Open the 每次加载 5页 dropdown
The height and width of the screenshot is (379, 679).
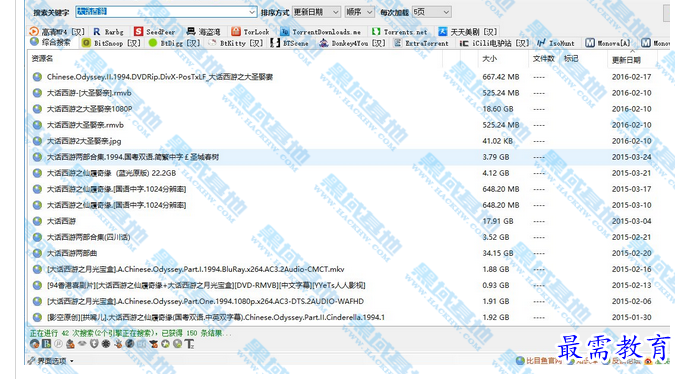(x=431, y=12)
